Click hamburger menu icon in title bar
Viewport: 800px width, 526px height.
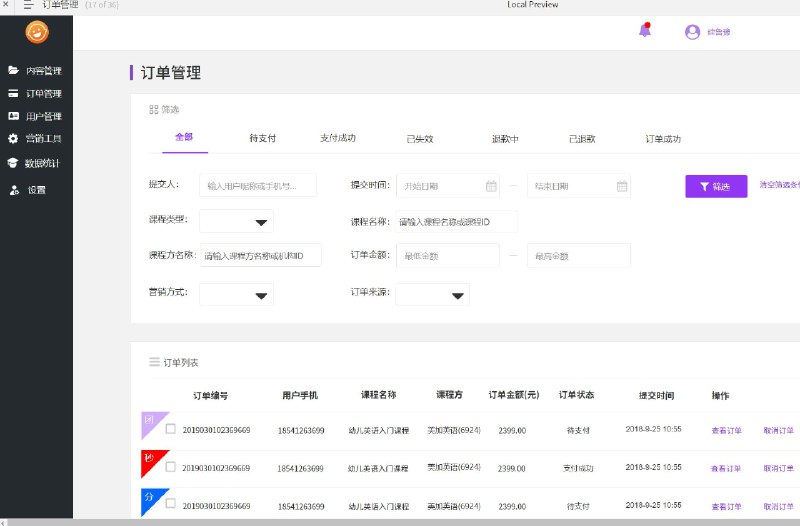(29, 5)
